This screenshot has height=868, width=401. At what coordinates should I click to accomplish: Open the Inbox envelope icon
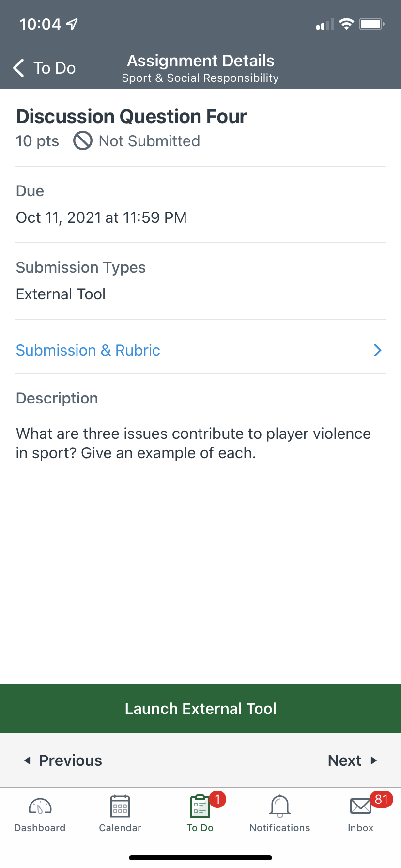coord(360,806)
